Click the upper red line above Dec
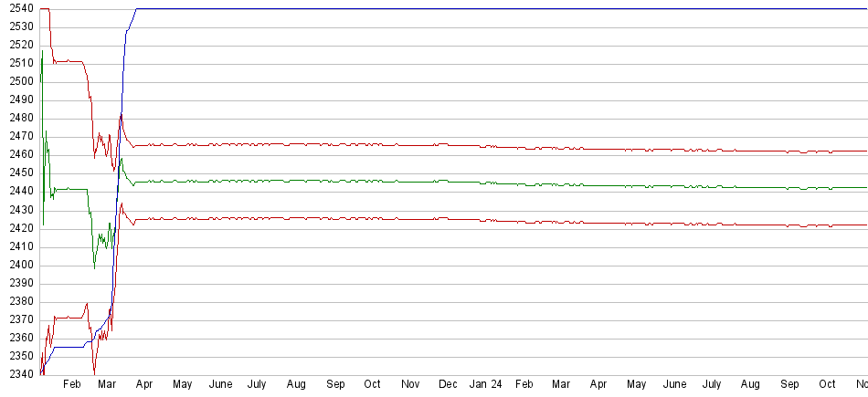 coord(448,144)
